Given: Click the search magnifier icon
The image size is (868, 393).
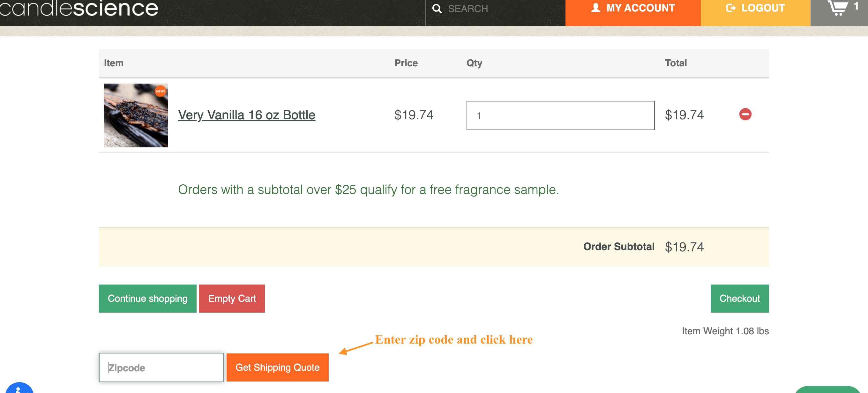Looking at the screenshot, I should tap(437, 8).
